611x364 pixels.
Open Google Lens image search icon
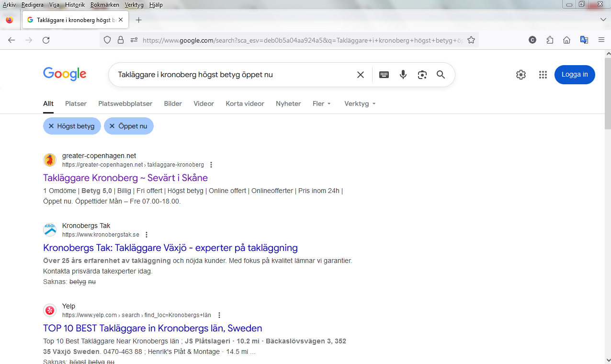point(422,75)
